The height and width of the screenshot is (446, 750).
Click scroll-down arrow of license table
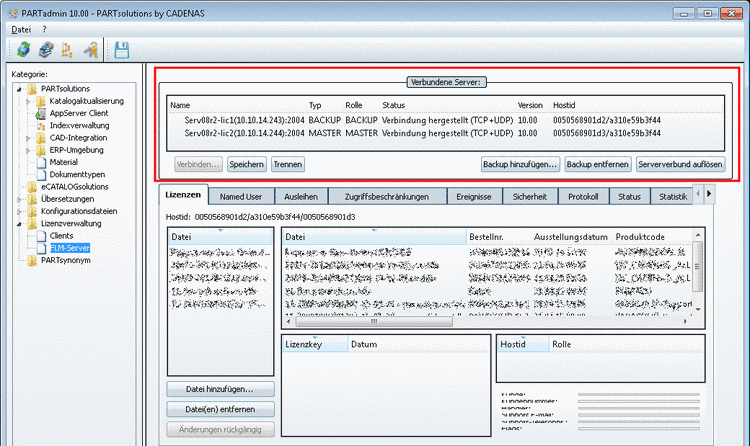click(698, 310)
